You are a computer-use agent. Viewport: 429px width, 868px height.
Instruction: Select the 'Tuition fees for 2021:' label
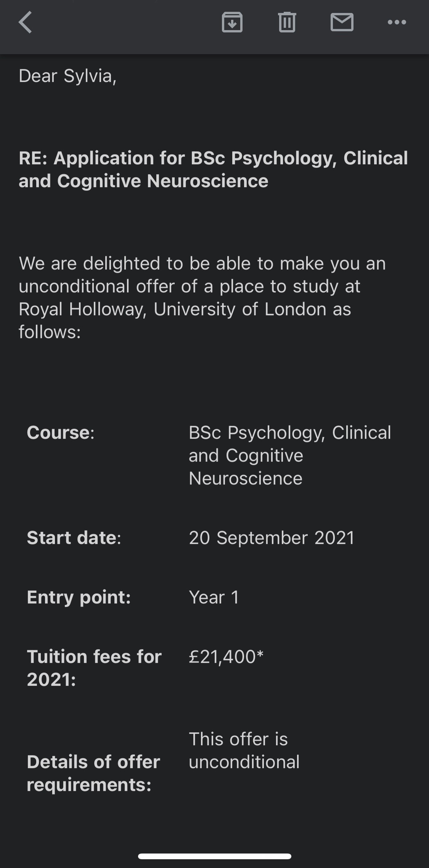pyautogui.click(x=94, y=668)
